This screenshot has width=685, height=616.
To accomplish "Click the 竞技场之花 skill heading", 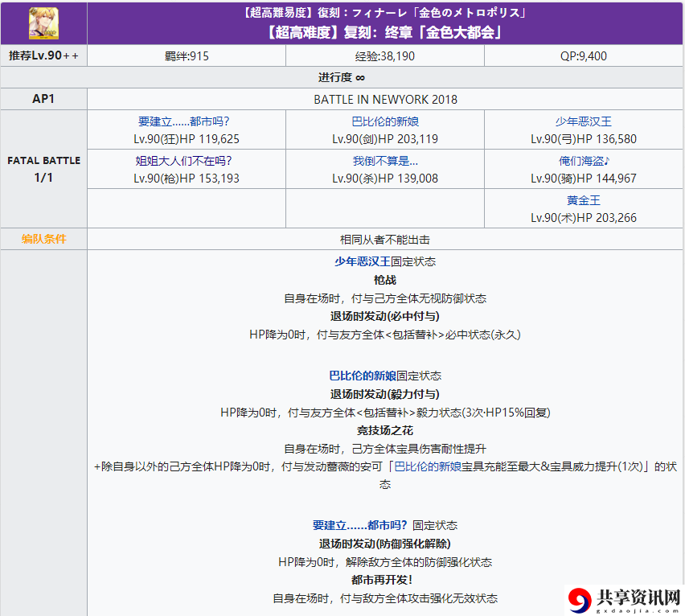I will 385,430.
